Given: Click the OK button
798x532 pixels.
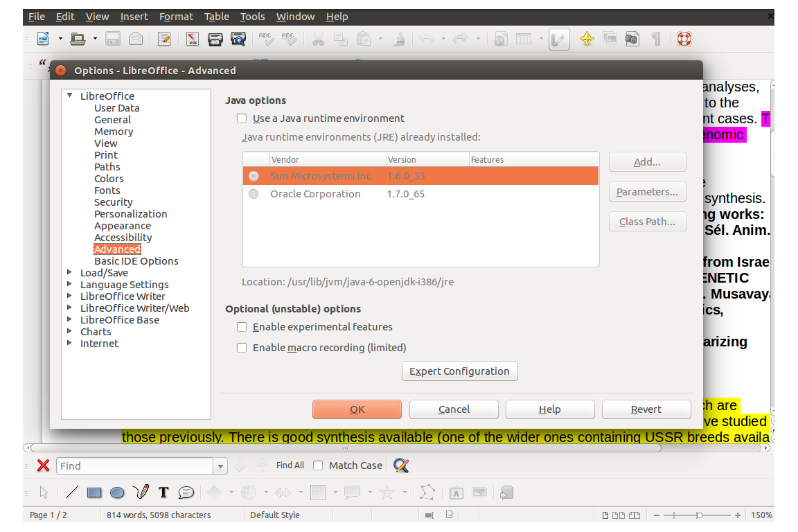Looking at the screenshot, I should [x=357, y=409].
